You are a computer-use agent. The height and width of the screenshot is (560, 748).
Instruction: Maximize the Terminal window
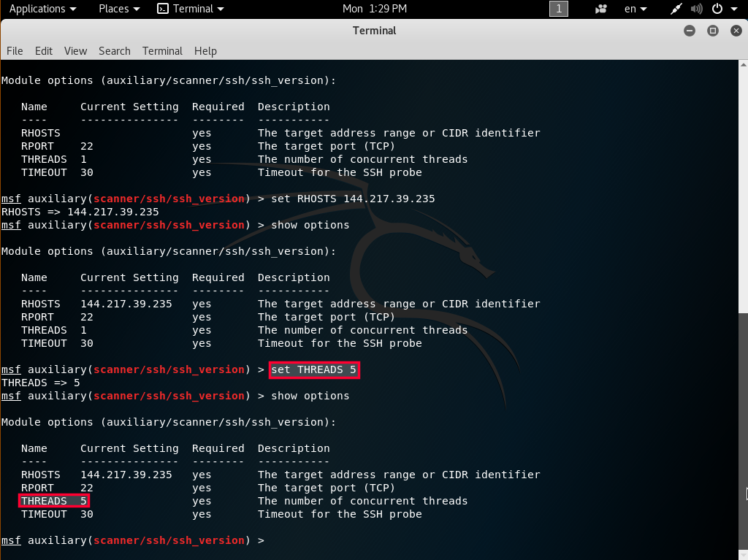point(713,31)
